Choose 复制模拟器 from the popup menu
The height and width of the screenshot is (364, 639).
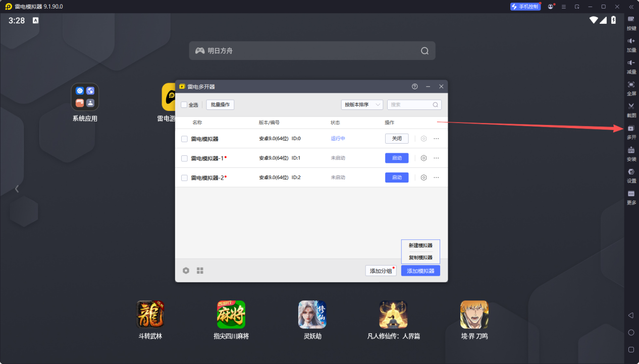pos(420,258)
